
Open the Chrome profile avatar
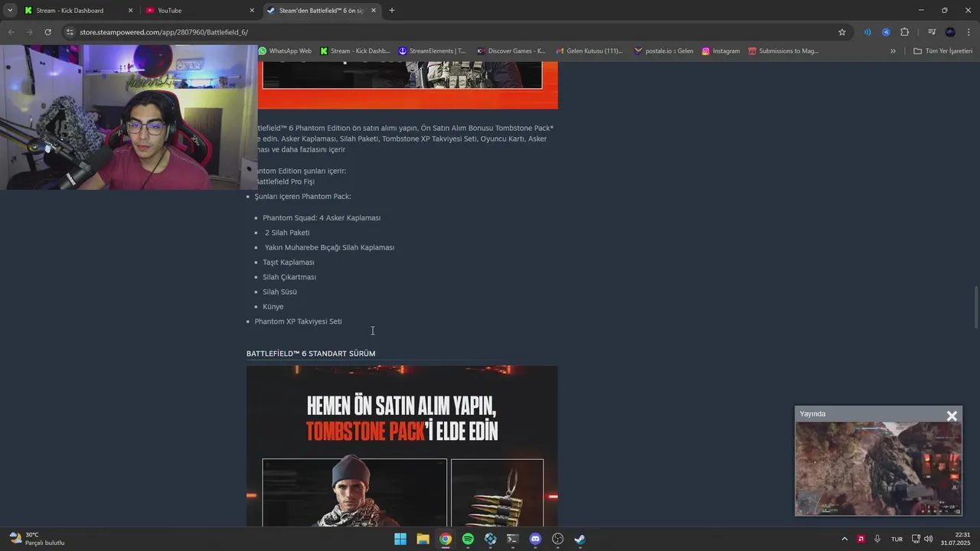coord(950,32)
